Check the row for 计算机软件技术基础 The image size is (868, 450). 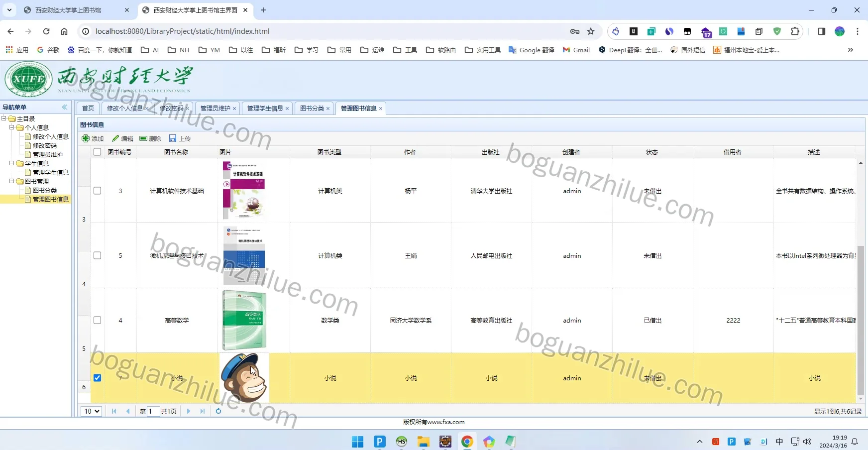click(97, 191)
